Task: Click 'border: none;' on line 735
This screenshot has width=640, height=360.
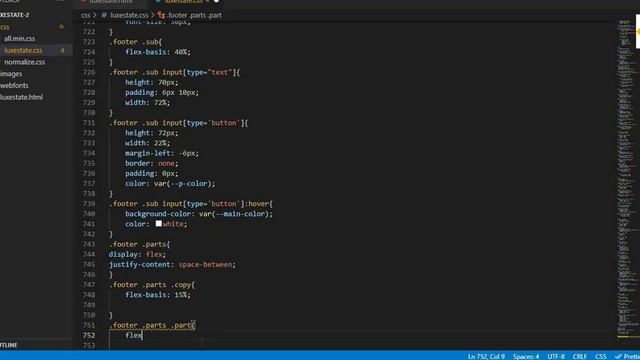Action: click(151, 163)
